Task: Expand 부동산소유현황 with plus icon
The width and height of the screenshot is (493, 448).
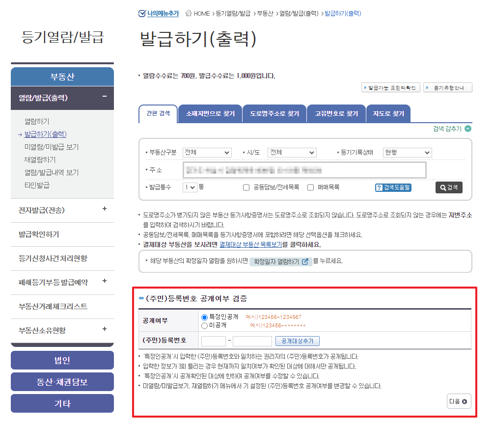Action: tap(105, 329)
